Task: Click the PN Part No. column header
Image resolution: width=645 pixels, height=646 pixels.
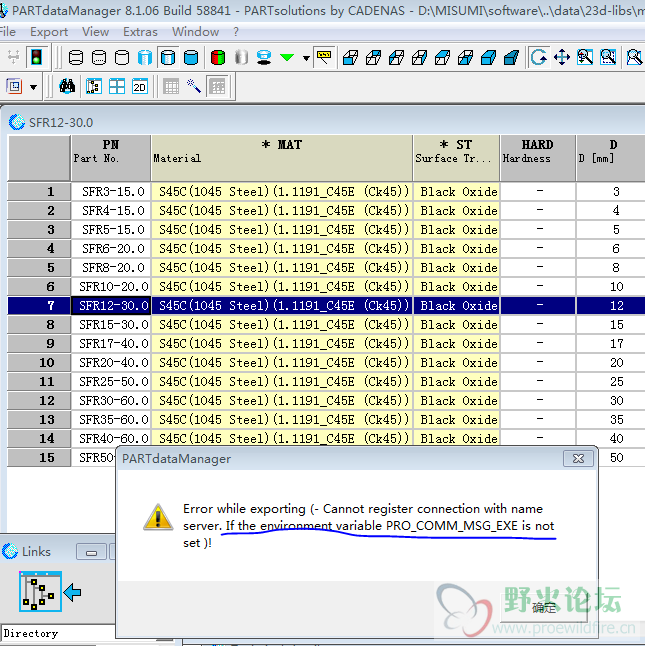Action: pos(111,158)
